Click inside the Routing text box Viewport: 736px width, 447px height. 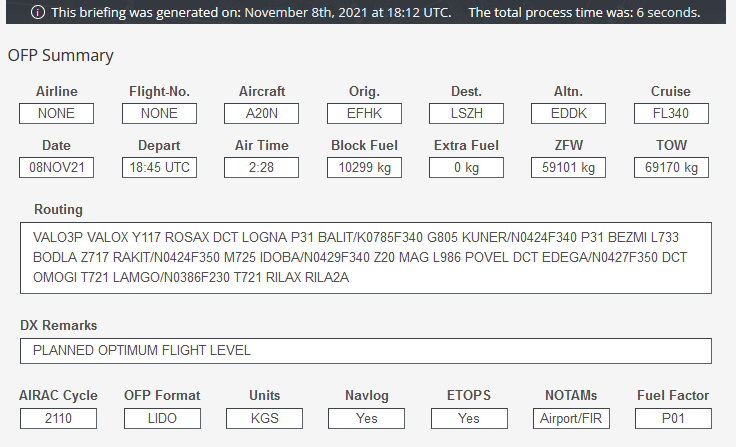[x=366, y=258]
